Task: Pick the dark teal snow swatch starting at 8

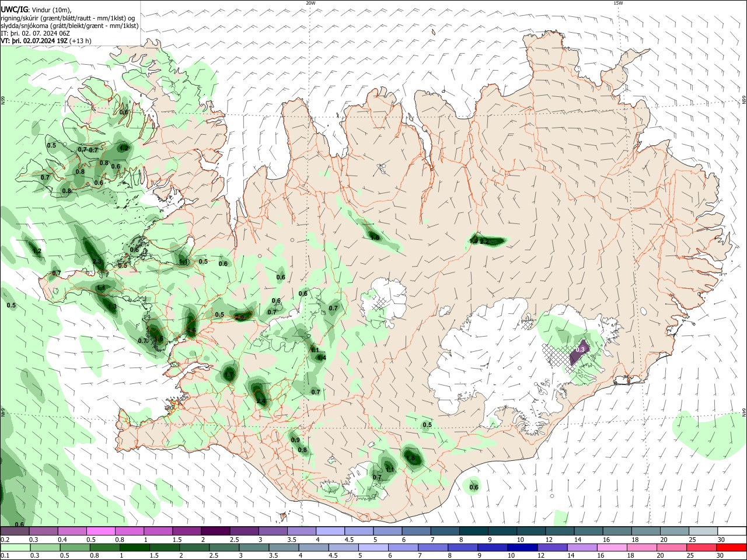Action: click(473, 531)
